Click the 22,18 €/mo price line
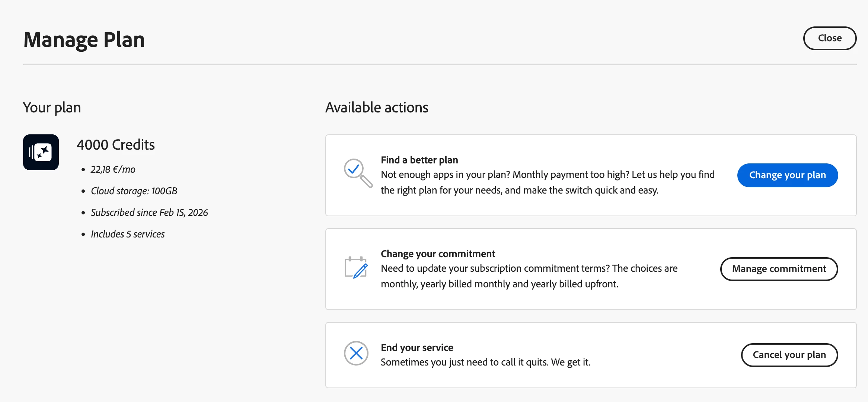Image resolution: width=868 pixels, height=402 pixels. click(113, 170)
